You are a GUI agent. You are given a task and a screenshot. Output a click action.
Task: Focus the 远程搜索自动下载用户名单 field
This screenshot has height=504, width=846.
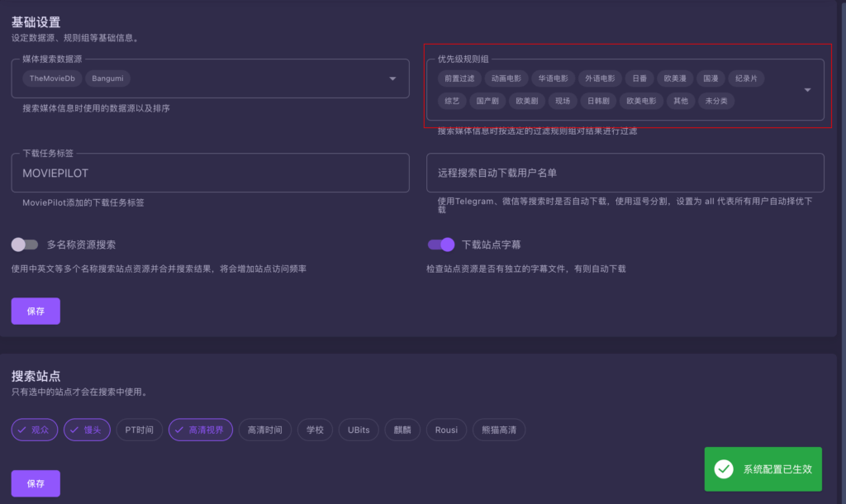click(625, 174)
